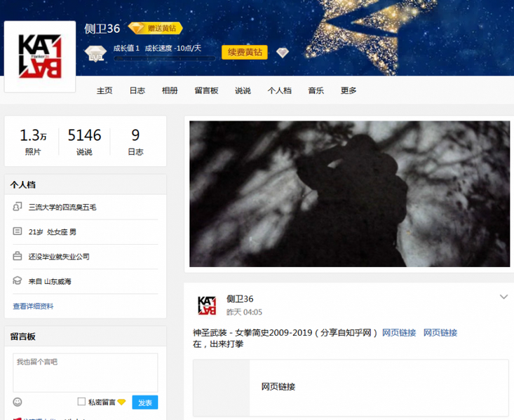This screenshot has height=420, width=514.
Task: Open the first 网页链接 link in post
Action: [399, 333]
